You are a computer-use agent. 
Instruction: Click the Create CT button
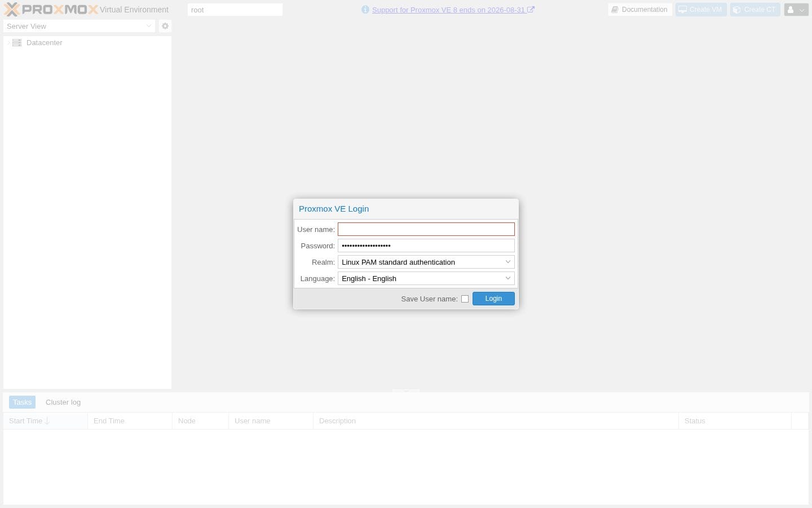[755, 10]
